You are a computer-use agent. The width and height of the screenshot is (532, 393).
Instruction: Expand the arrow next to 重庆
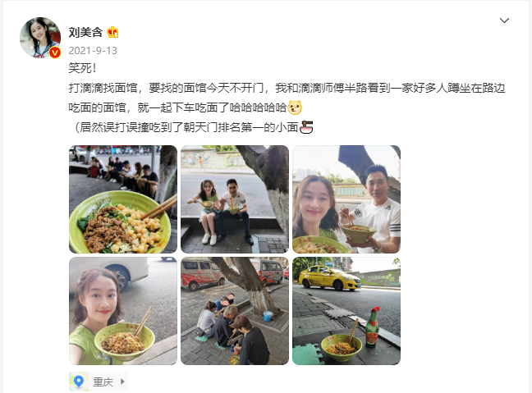click(x=122, y=382)
